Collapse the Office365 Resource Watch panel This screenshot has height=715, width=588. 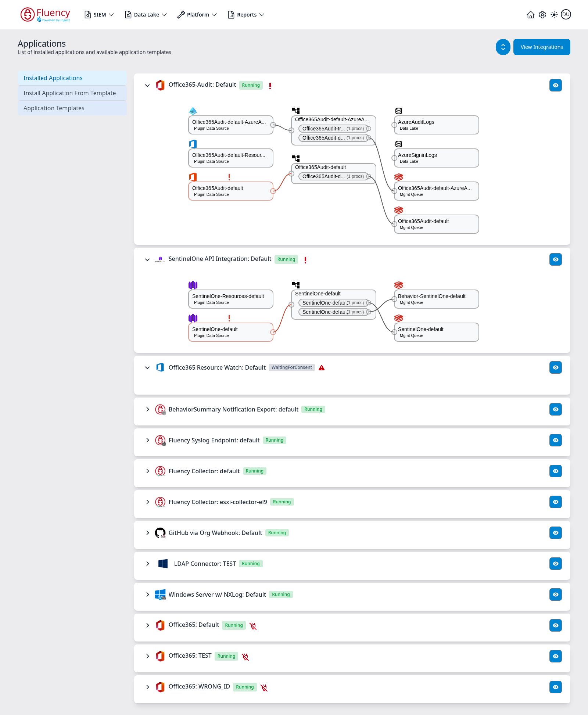[x=147, y=367]
